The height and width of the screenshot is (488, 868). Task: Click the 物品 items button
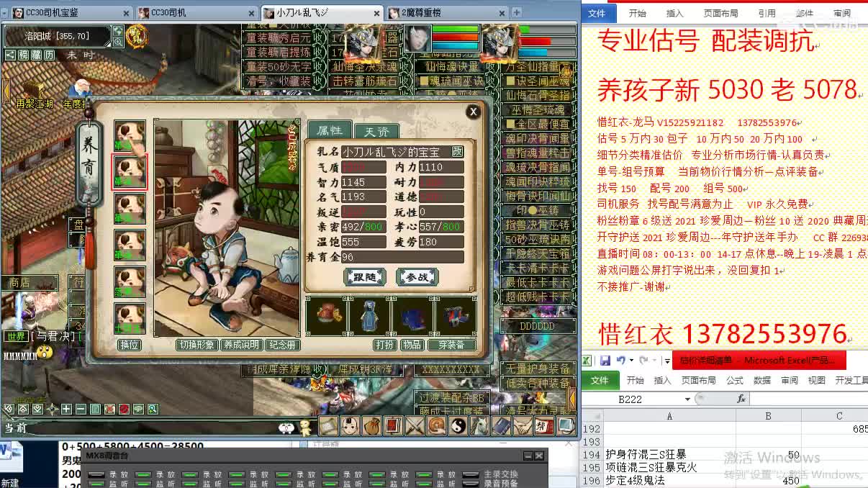pos(412,345)
